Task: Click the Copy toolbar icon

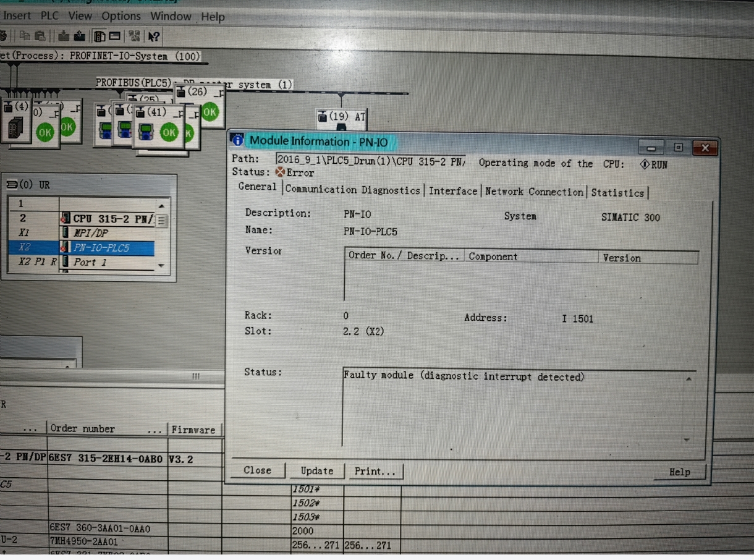Action: [x=25, y=36]
